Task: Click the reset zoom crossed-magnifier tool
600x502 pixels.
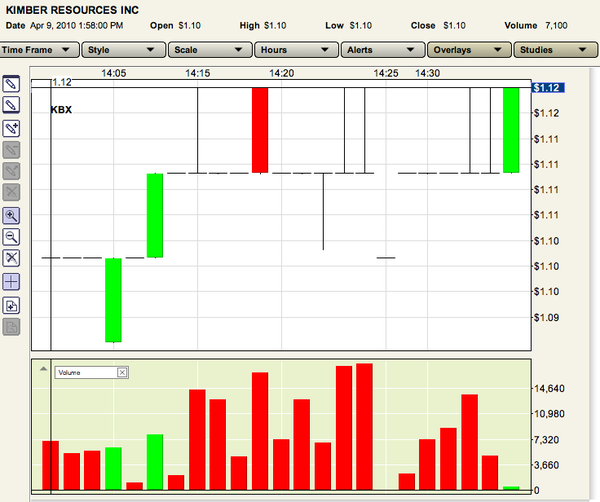Action: point(11,258)
